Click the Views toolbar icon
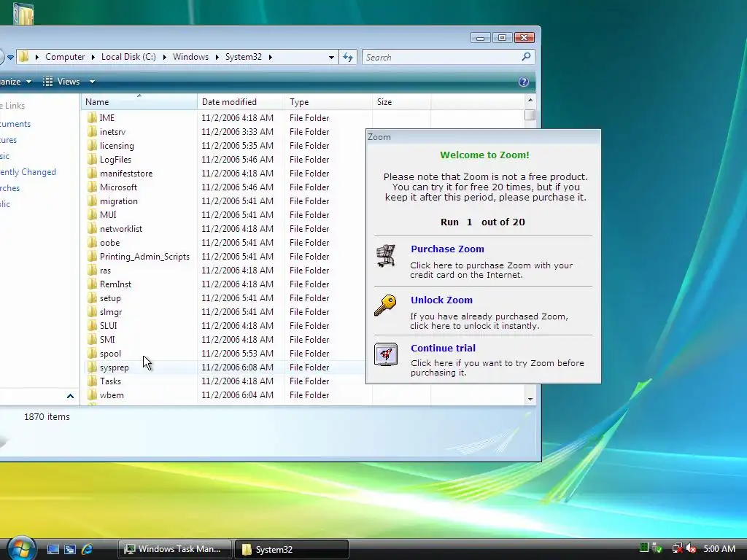The image size is (747, 560). click(x=47, y=82)
